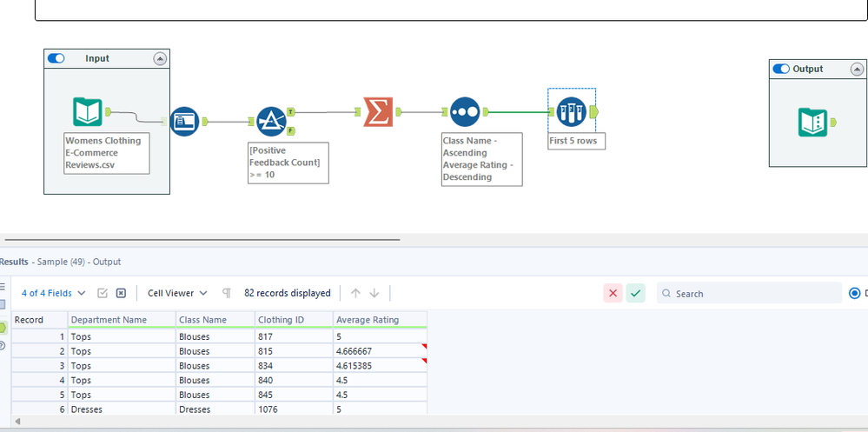The image size is (868, 432).
Task: Select the Input Data tool for Womens Clothing CSV
Action: [88, 112]
